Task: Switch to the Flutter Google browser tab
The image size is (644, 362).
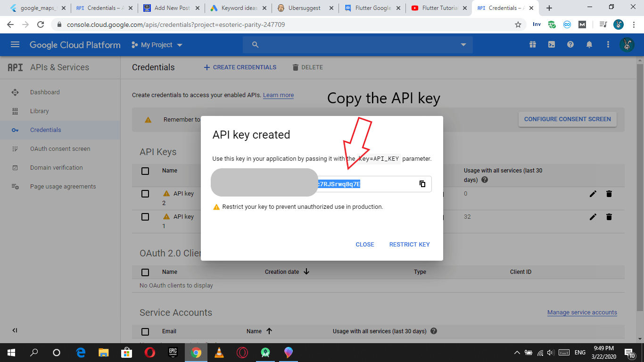Action: (372, 8)
